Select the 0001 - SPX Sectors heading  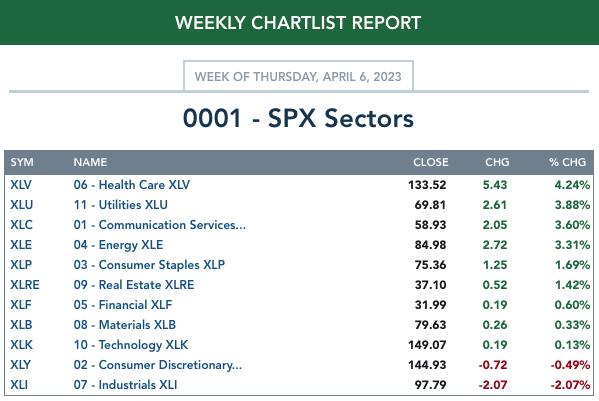[298, 118]
